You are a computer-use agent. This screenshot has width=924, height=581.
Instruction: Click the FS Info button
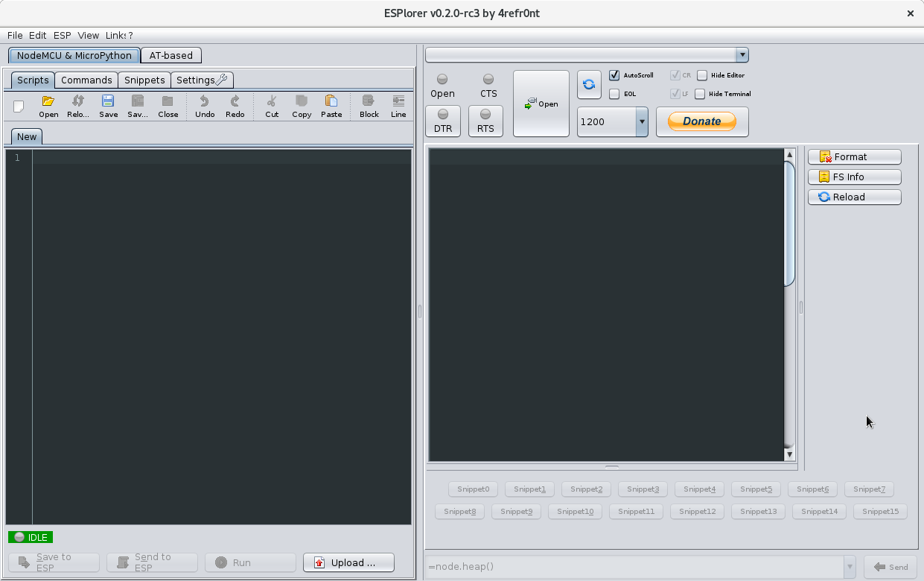click(x=854, y=177)
